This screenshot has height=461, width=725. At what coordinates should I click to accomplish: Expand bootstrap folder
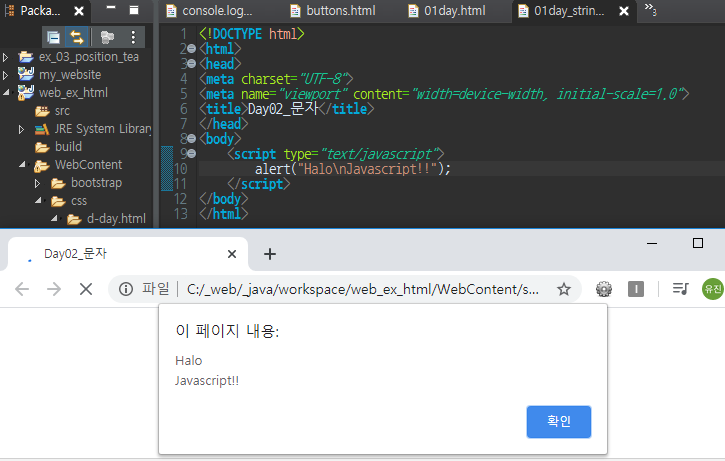coord(37,184)
